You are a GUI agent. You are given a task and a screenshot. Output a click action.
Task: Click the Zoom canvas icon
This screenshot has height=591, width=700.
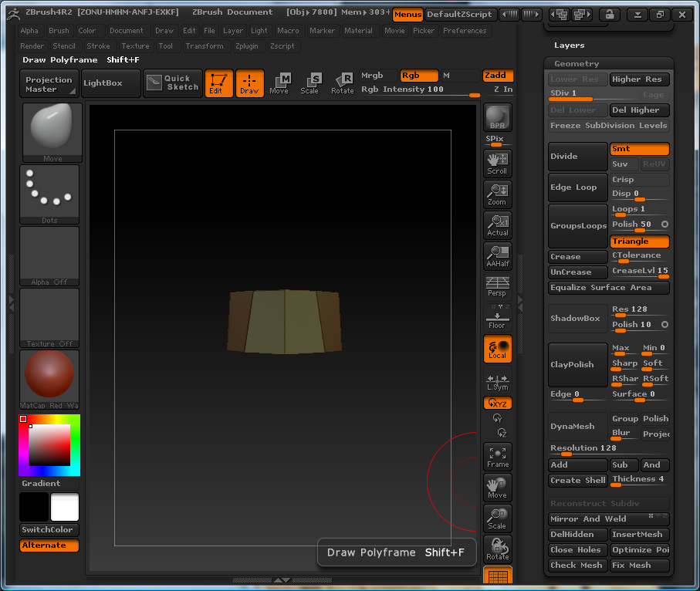tap(497, 194)
